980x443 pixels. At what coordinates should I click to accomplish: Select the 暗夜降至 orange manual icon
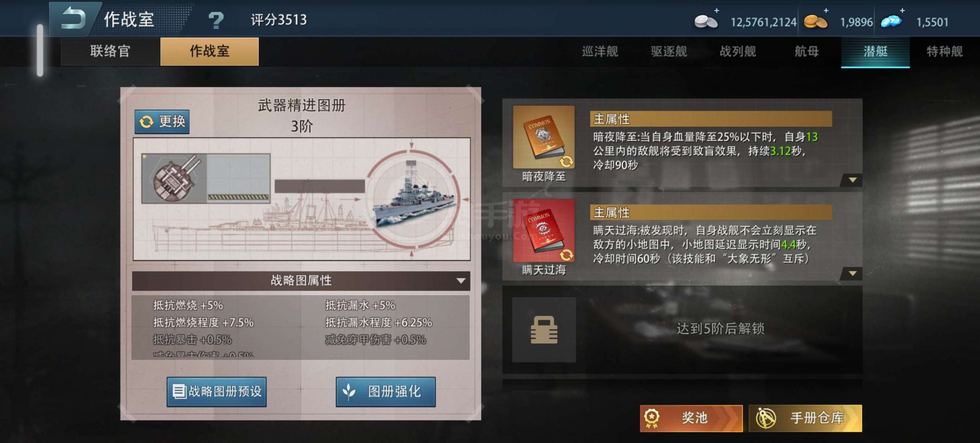click(544, 137)
